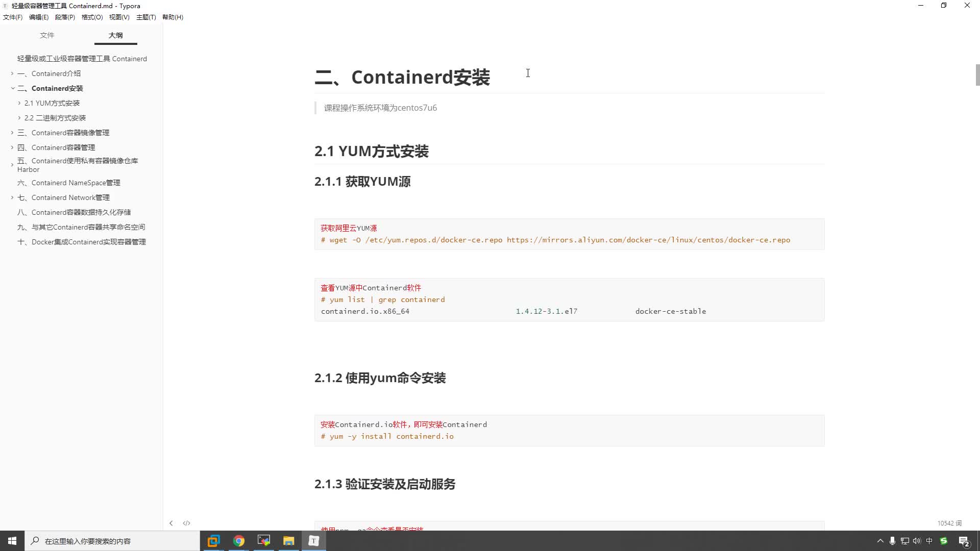The width and height of the screenshot is (980, 551).
Task: Toggle sidebar with the left arrow icon
Action: [x=171, y=523]
